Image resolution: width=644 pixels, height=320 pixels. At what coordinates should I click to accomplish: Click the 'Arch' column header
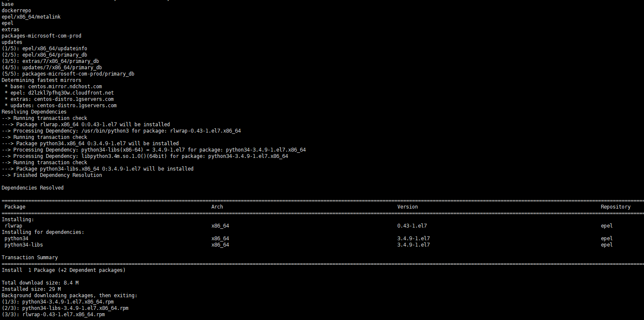point(217,207)
